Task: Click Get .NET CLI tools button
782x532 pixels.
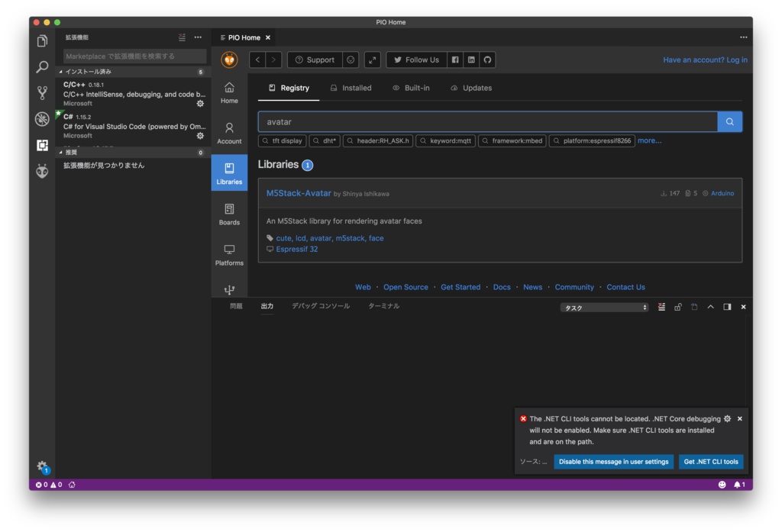Action: 711,462
